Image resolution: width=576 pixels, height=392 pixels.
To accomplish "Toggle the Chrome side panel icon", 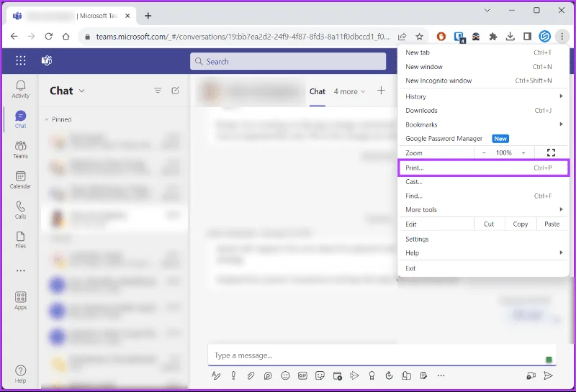I will [x=528, y=37].
